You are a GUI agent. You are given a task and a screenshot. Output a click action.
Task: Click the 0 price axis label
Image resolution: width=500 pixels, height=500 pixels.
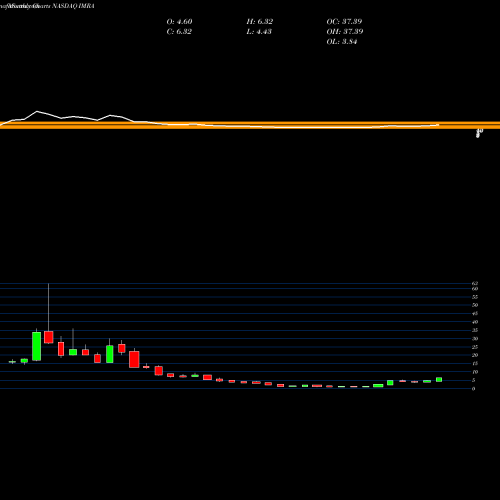pos(473,389)
